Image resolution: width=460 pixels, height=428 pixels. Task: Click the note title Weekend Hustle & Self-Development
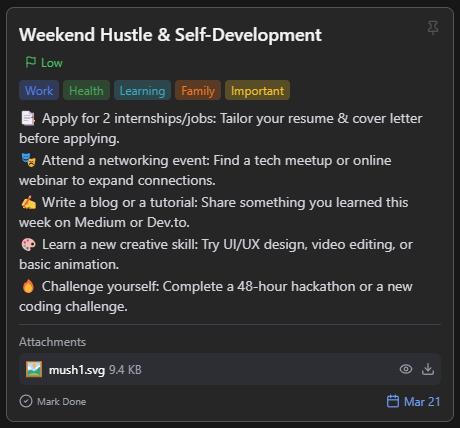click(x=170, y=35)
